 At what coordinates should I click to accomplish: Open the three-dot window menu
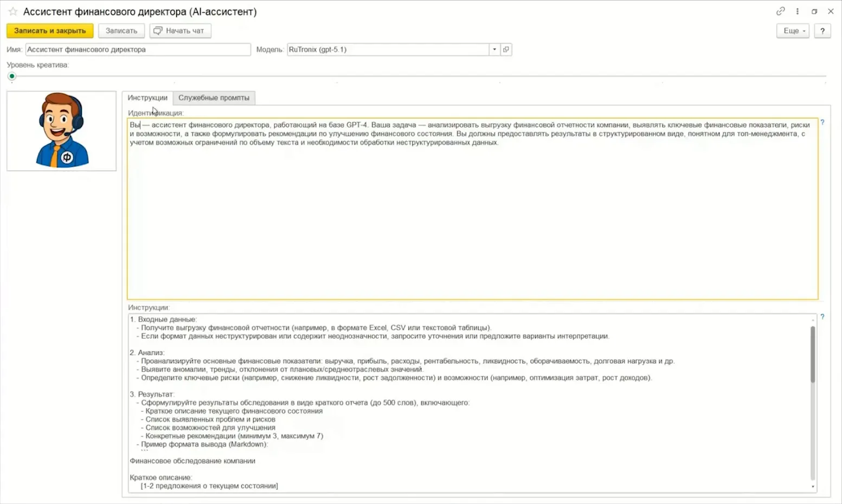click(x=797, y=11)
